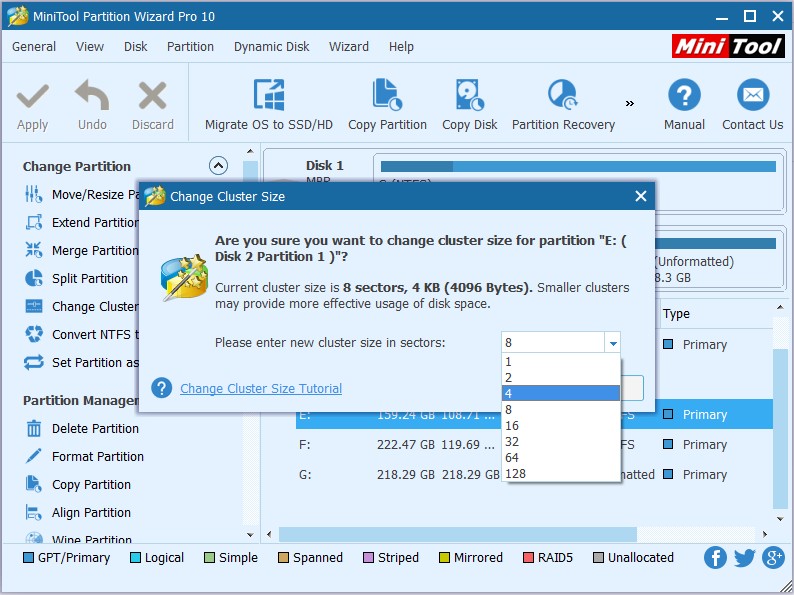
Task: Click the Logical legend swatch
Action: click(x=135, y=558)
